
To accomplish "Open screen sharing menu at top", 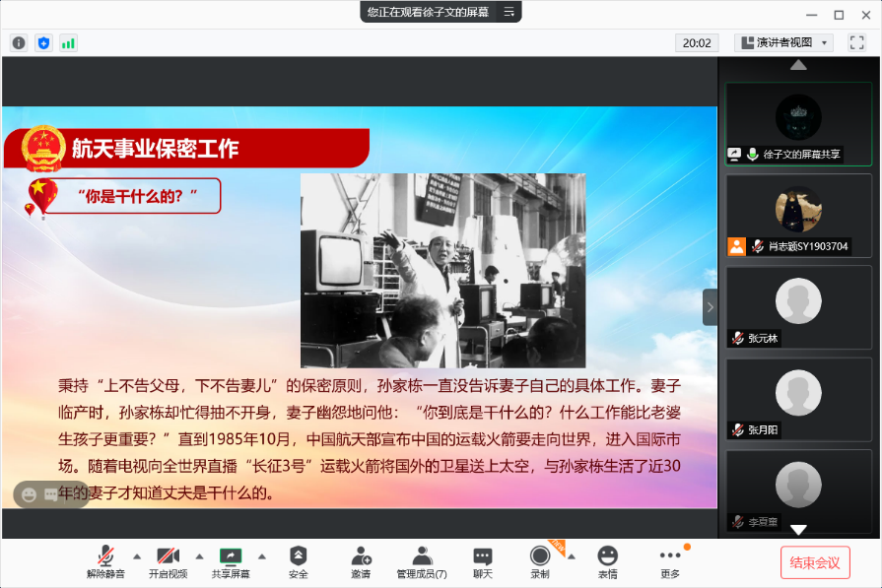I will (509, 12).
